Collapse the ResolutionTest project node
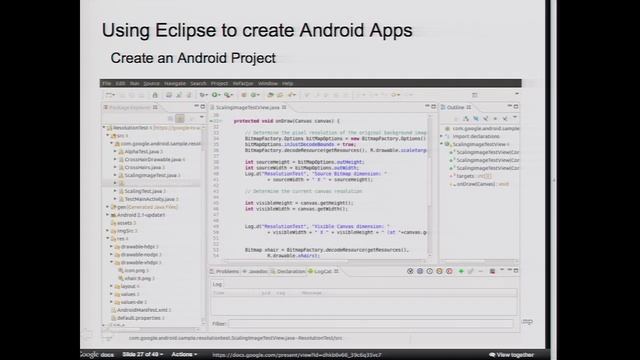Viewport: 640px width, 360px height. (x=104, y=128)
